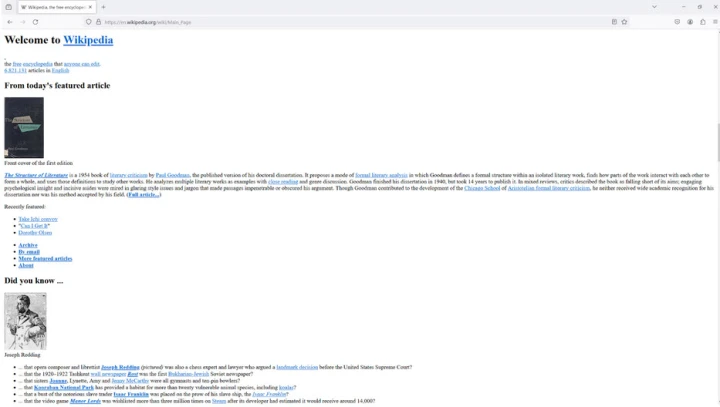Open the article count number link
Image resolution: width=720 pixels, height=407 pixels.
(x=16, y=70)
